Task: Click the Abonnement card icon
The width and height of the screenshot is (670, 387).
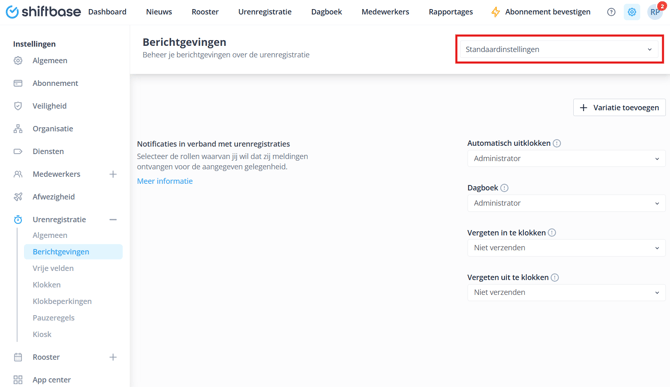Action: pyautogui.click(x=18, y=83)
